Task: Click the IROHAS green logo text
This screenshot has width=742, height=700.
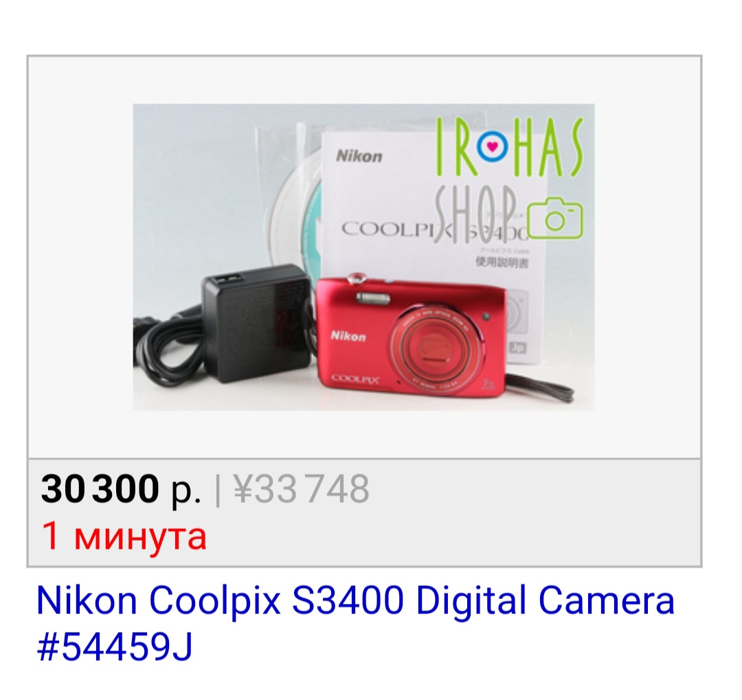Action: tap(509, 148)
